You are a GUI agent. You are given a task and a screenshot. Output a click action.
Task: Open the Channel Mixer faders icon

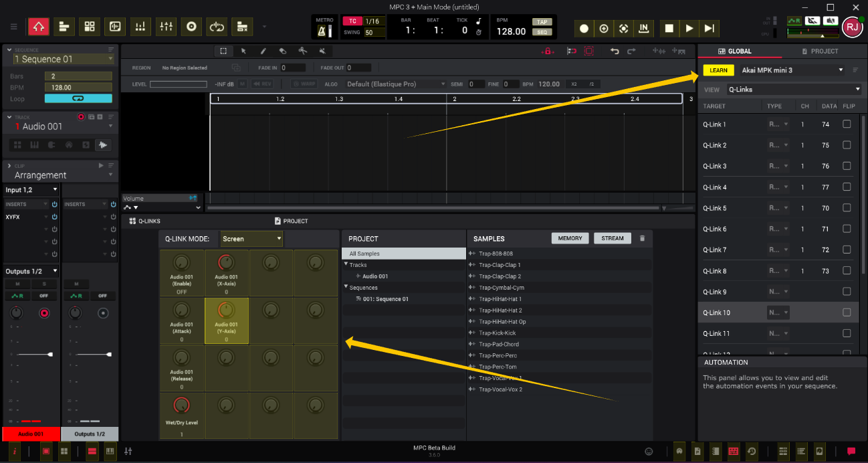click(166, 27)
